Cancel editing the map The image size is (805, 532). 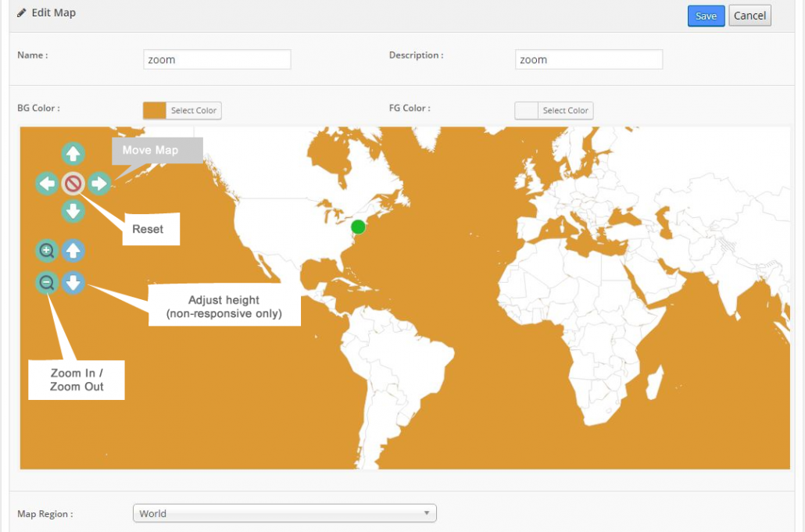click(750, 15)
